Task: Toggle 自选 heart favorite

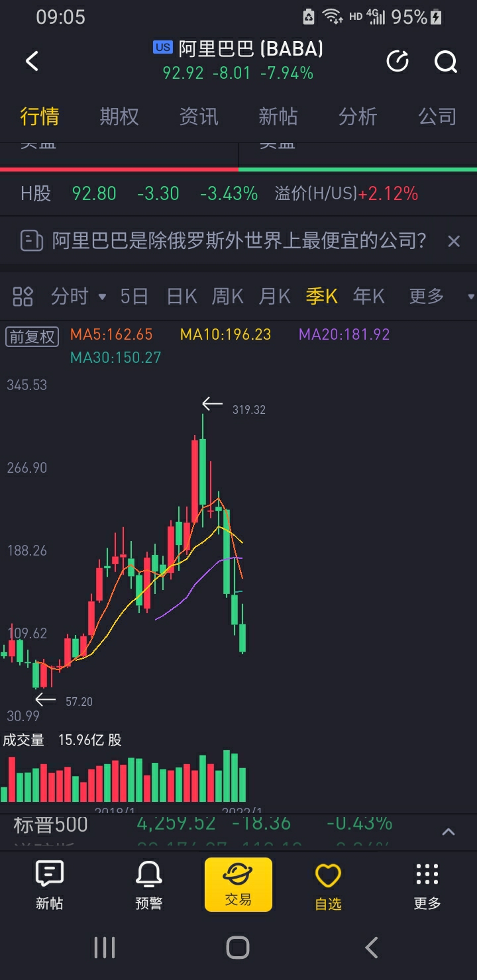Action: coord(328,885)
